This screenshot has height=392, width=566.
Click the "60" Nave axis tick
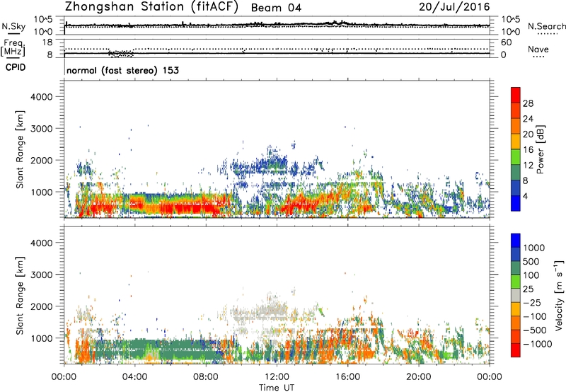pyautogui.click(x=506, y=42)
